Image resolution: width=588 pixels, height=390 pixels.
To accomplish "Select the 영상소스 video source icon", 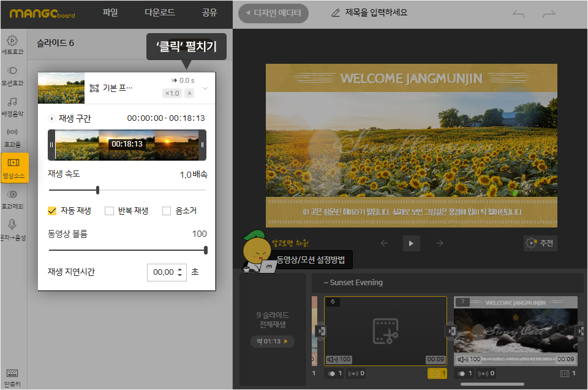I will tap(13, 167).
